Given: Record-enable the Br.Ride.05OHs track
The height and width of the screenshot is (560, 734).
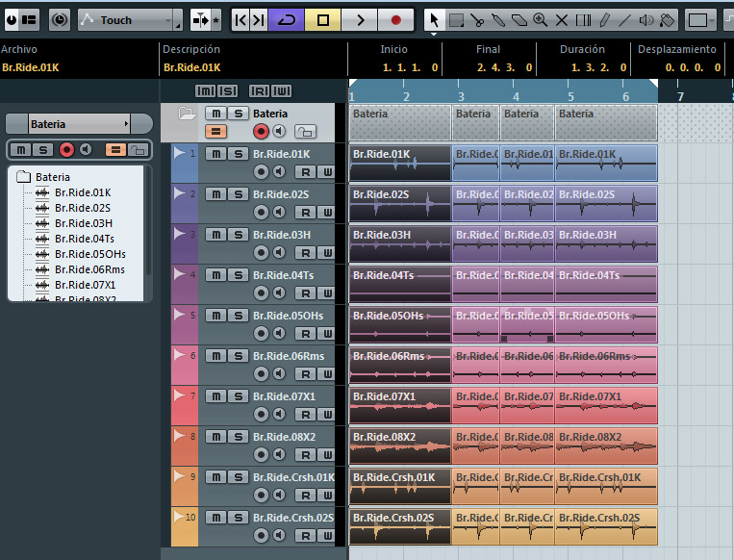Looking at the screenshot, I should coord(261,333).
